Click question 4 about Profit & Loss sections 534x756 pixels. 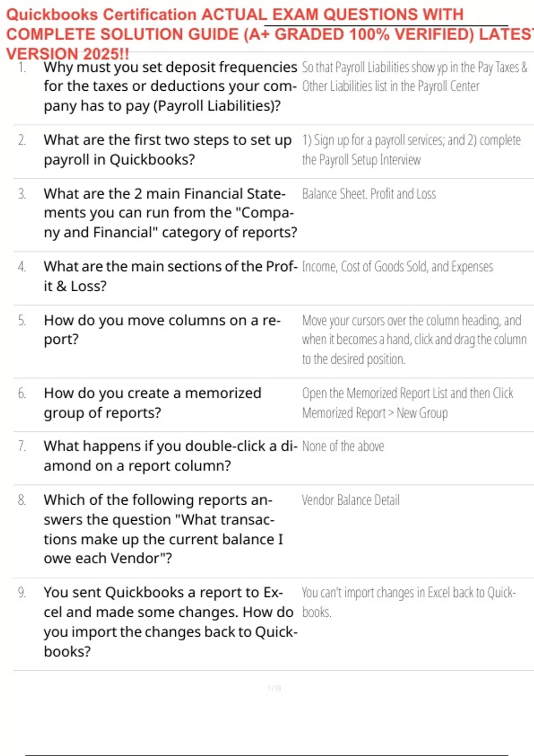tap(170, 276)
